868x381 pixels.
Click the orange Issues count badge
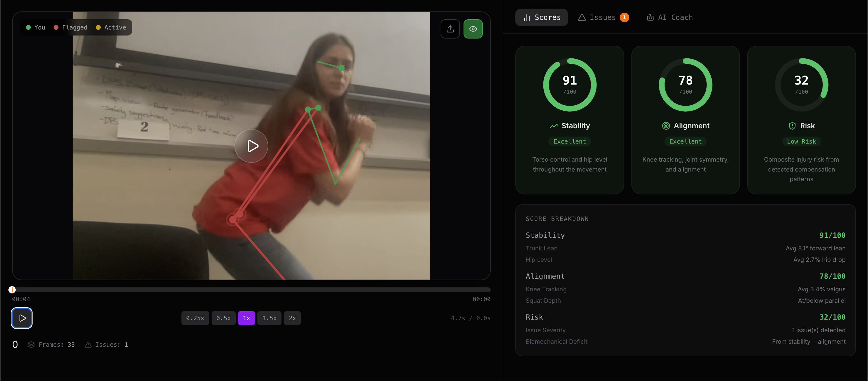(624, 17)
